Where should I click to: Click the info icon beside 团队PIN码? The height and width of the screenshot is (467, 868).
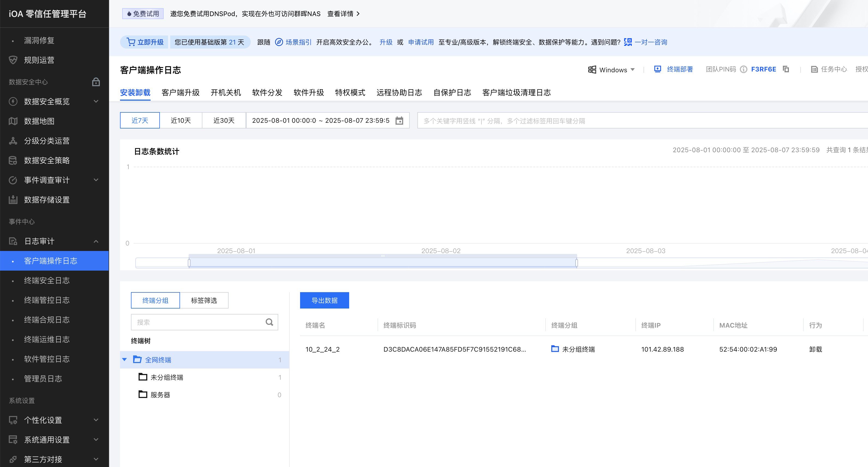pyautogui.click(x=743, y=69)
